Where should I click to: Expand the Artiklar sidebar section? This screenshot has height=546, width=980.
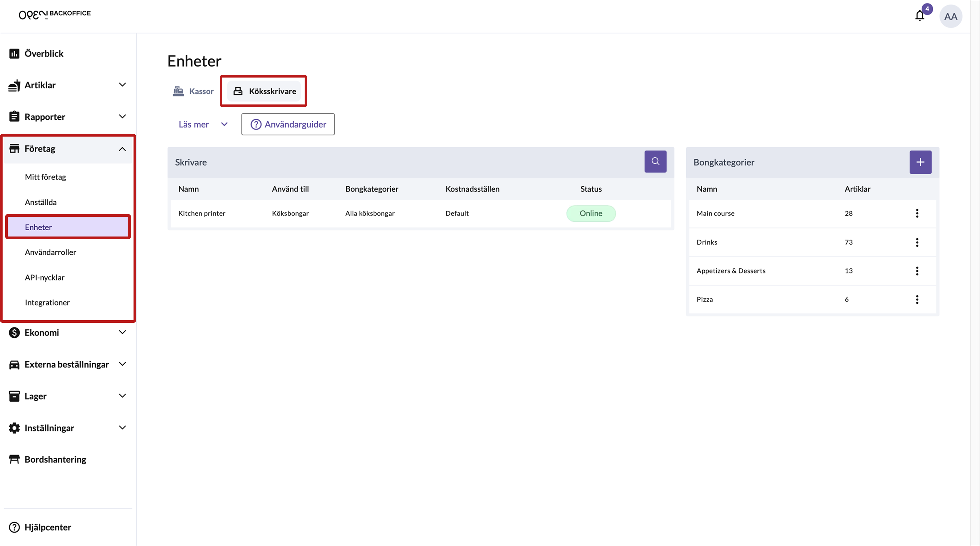[122, 85]
